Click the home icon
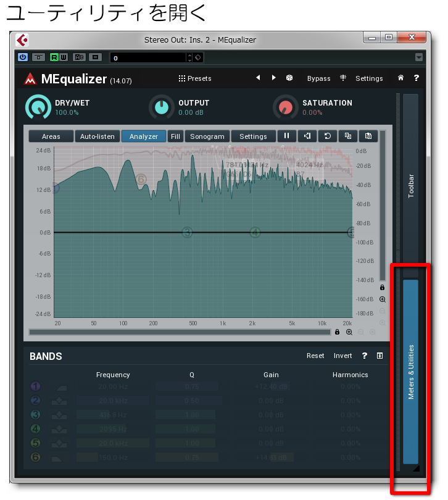448x500 pixels. point(401,78)
